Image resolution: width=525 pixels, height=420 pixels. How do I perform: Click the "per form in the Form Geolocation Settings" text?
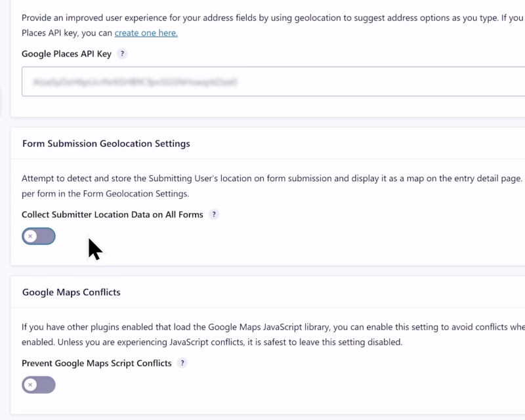[105, 194]
